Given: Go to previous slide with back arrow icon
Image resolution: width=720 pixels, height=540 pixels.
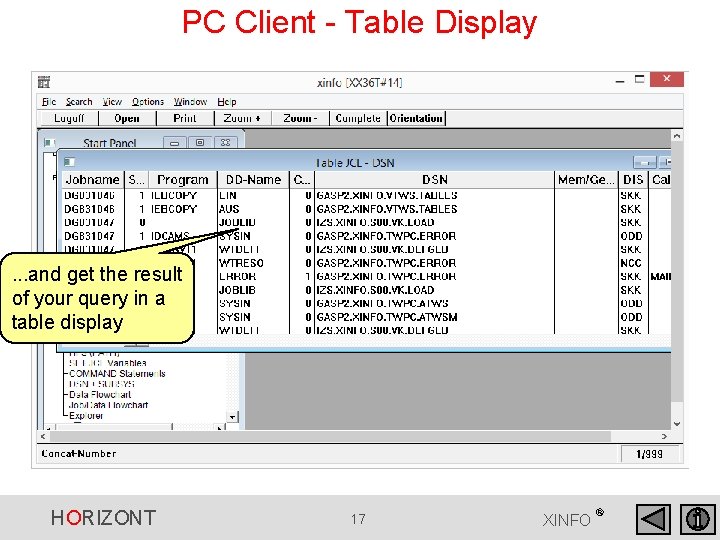Looking at the screenshot, I should [x=653, y=519].
